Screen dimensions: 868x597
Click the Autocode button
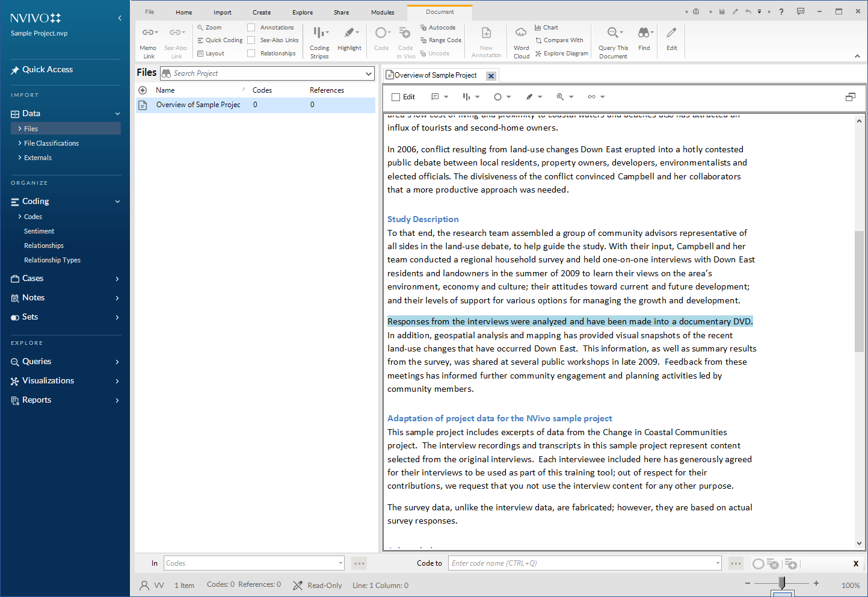click(x=438, y=28)
